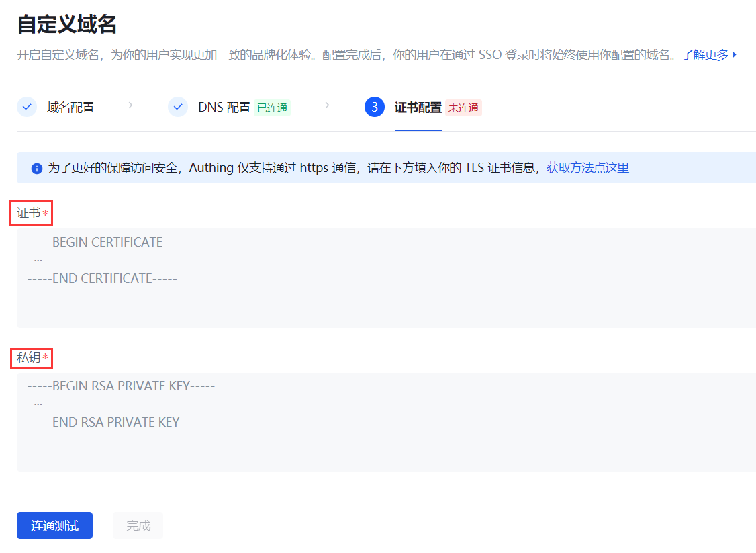The image size is (756, 553).
Task: Click the small arrow after 了解更多
Action: point(735,55)
